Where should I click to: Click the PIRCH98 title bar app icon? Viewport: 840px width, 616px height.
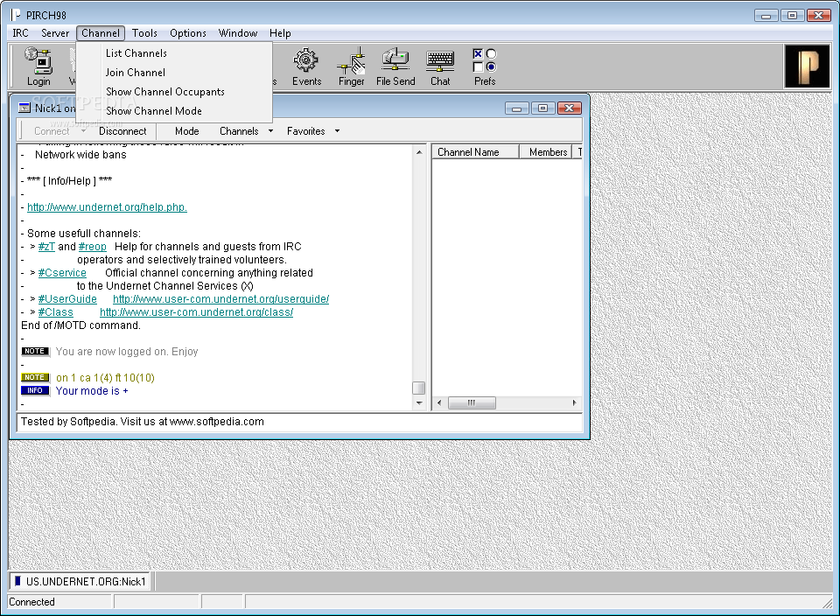click(x=16, y=15)
